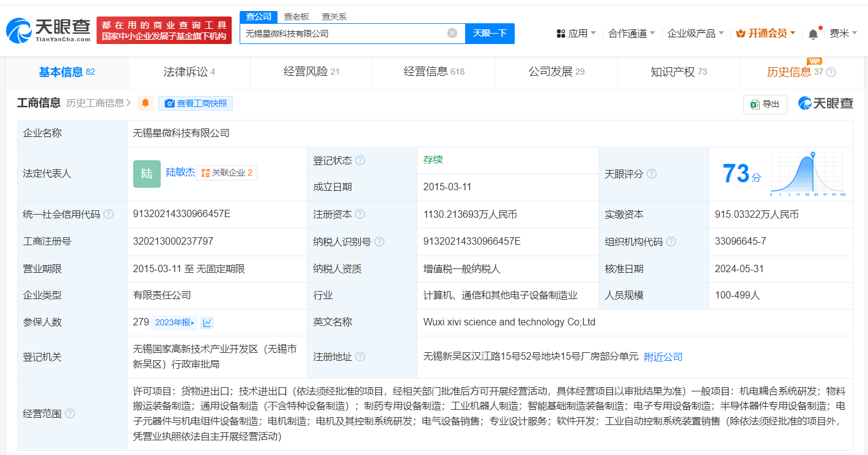Open the 费米 user account dropdown
The width and height of the screenshot is (868, 455).
(x=843, y=34)
